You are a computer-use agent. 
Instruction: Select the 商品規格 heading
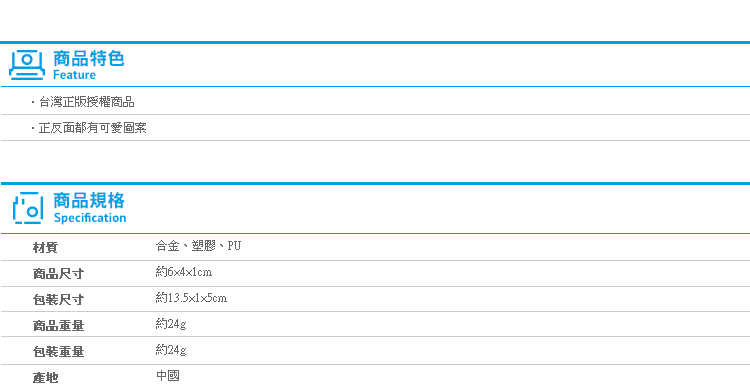89,200
